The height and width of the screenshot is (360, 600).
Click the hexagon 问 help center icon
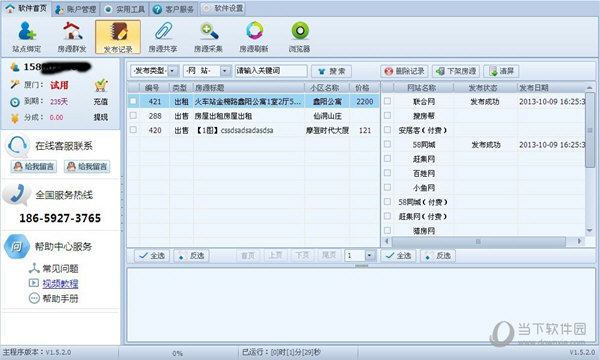click(16, 247)
